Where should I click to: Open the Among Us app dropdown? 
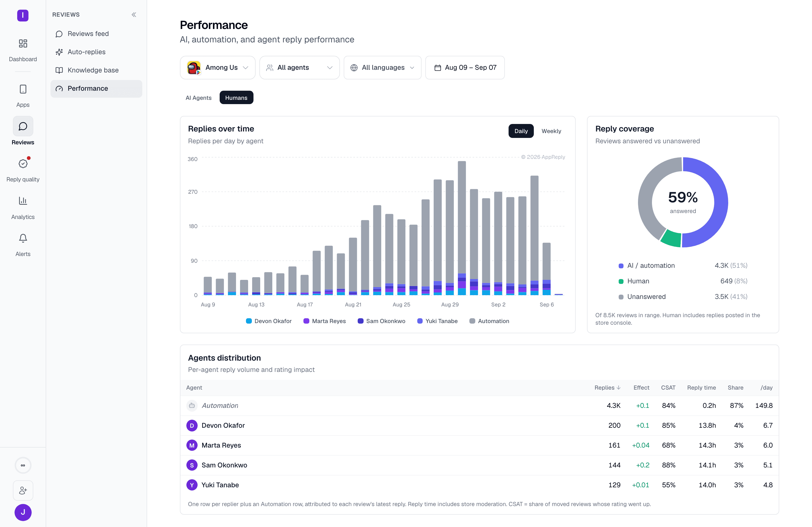[218, 68]
